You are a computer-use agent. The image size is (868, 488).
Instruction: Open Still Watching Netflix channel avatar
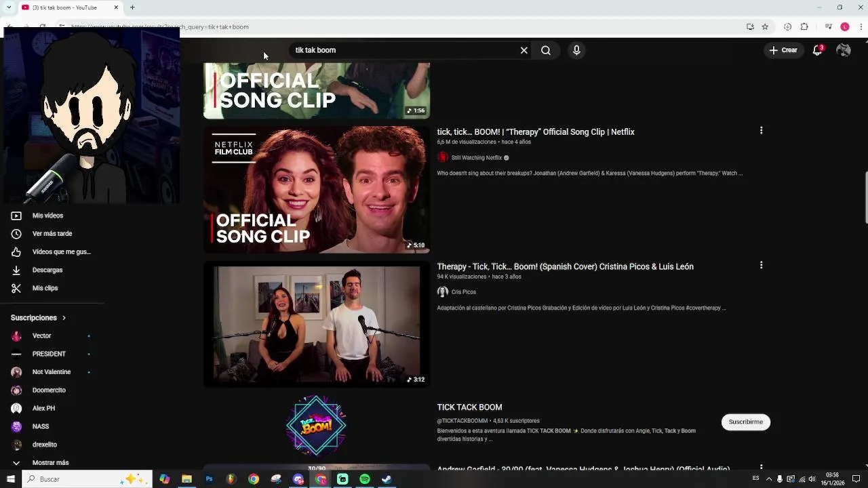click(x=443, y=157)
